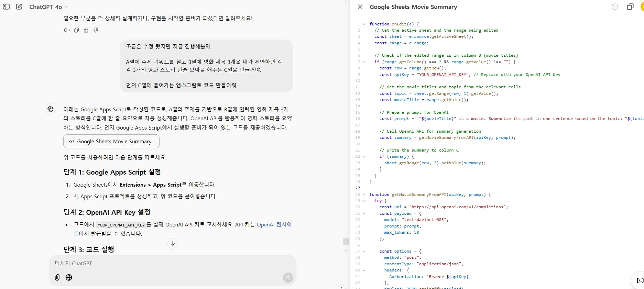Give a thumbs up to the response
The width and height of the screenshot is (644, 289).
click(86, 30)
